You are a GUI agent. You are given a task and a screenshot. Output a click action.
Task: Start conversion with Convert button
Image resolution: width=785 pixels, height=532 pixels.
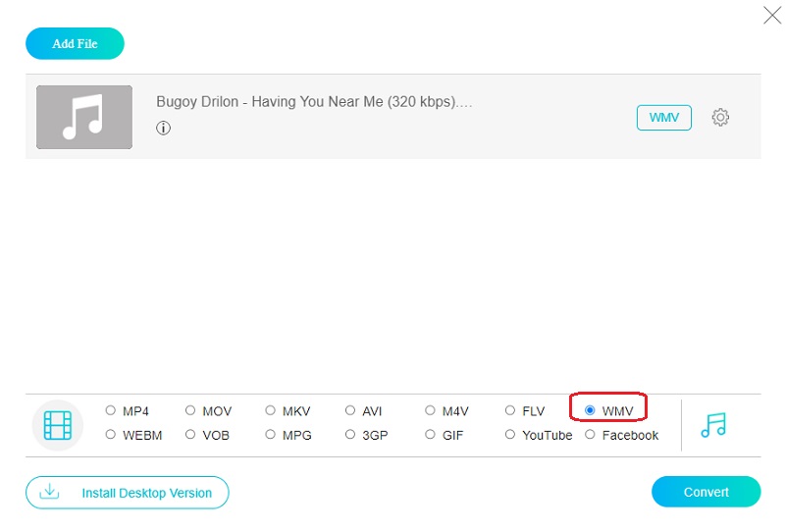click(x=706, y=492)
